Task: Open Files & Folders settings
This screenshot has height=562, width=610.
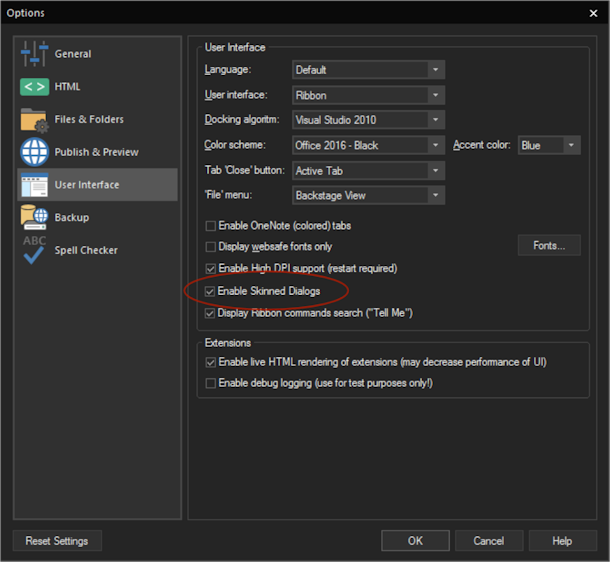Action: (x=97, y=119)
